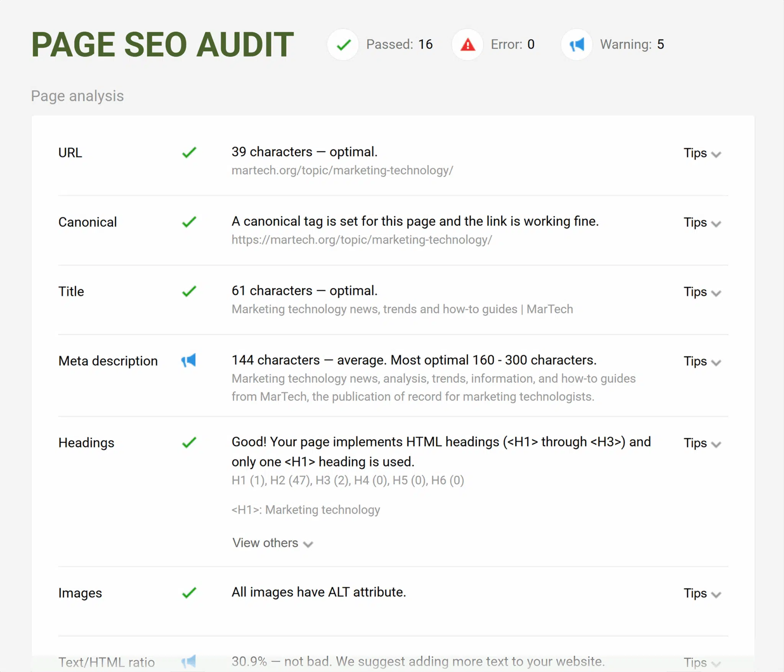Open the https://martech.org canonical link

tap(362, 240)
